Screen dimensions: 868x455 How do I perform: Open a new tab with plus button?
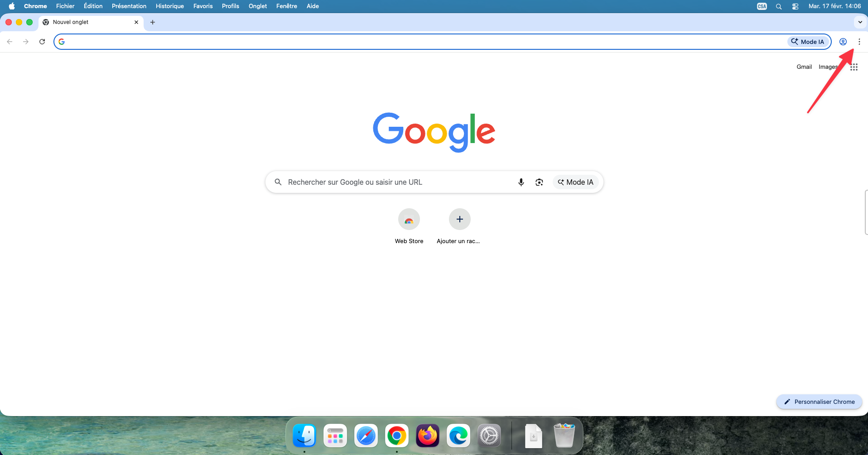pos(153,22)
